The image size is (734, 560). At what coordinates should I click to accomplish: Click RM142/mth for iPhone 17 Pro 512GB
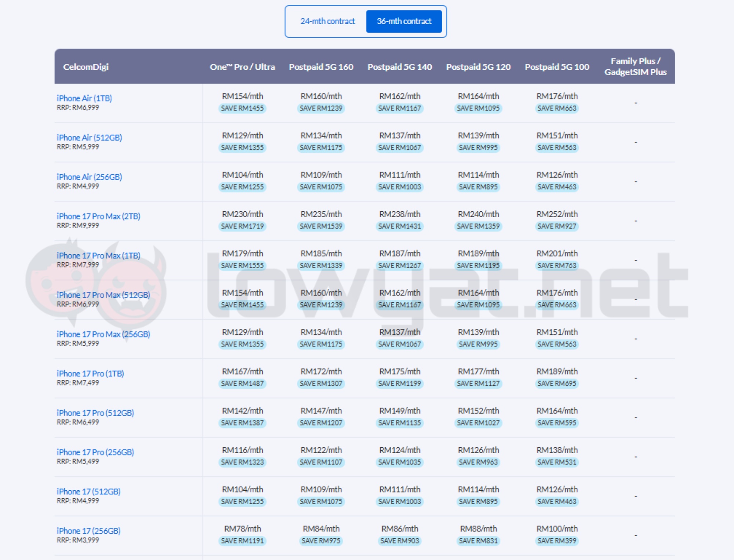(242, 411)
